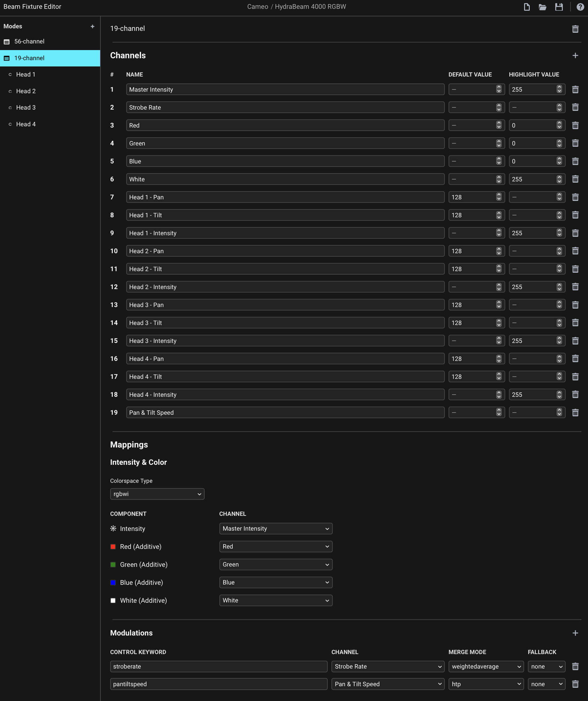Select Head 3 in the sidebar
Viewport: 588px width, 701px height.
(x=26, y=107)
